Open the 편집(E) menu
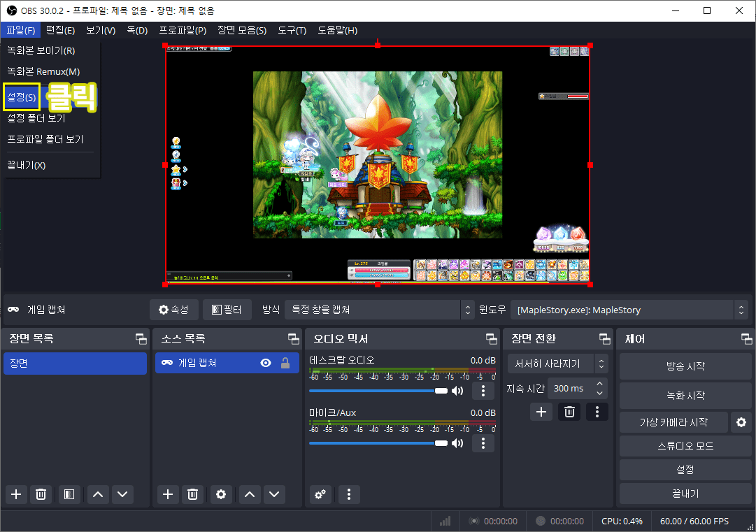Screen dimensions: 756x532 click(60, 30)
